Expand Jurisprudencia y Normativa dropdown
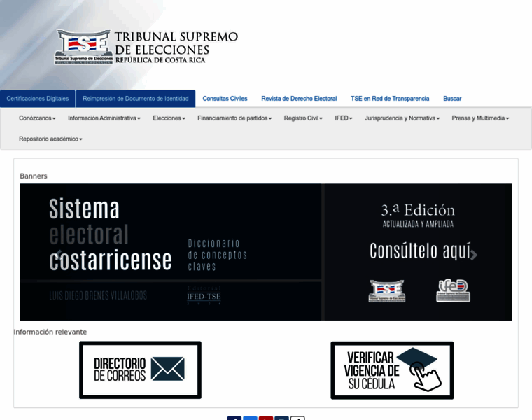 (402, 118)
